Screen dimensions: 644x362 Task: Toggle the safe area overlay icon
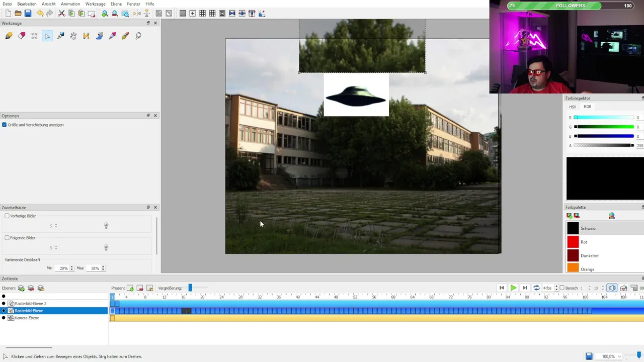click(222, 14)
